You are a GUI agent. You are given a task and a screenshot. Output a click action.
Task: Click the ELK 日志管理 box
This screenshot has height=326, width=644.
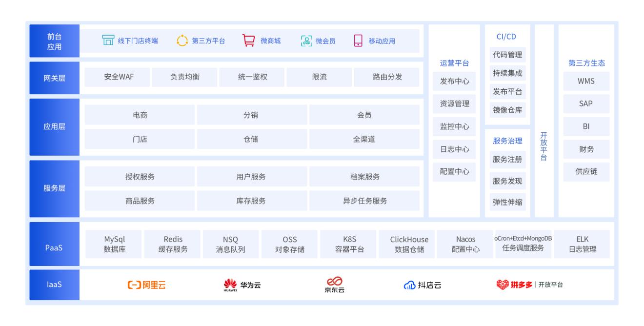click(582, 244)
